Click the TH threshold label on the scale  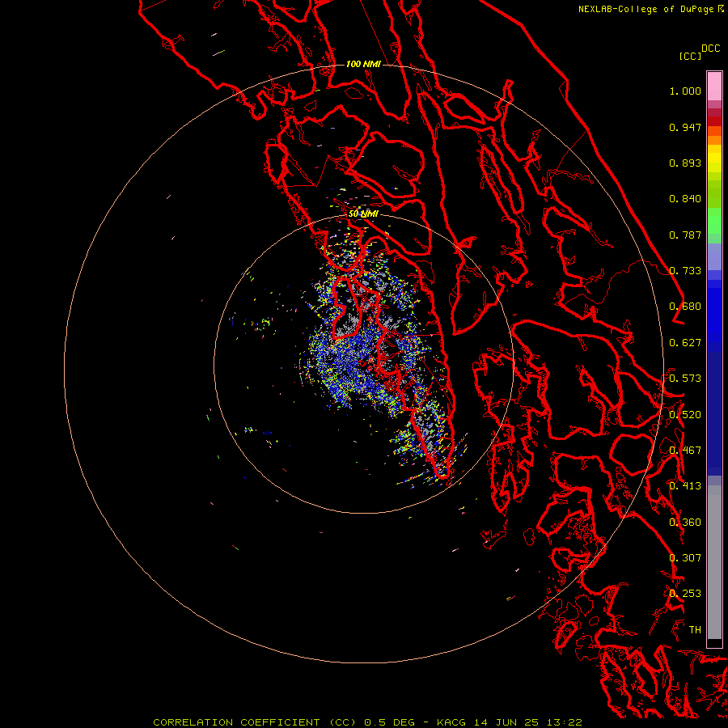click(x=695, y=630)
